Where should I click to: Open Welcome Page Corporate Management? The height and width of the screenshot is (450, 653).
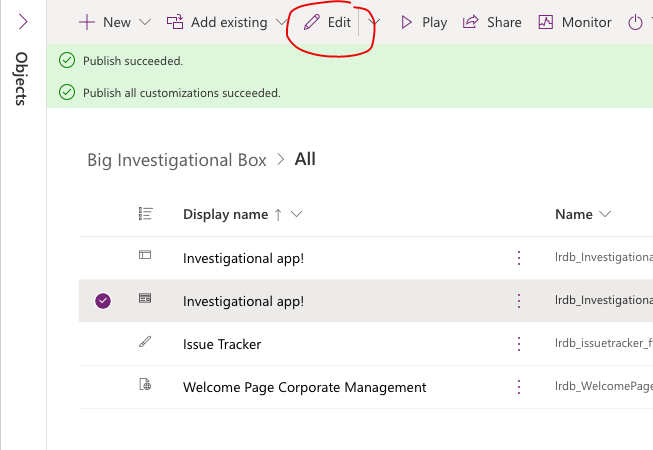pos(304,388)
